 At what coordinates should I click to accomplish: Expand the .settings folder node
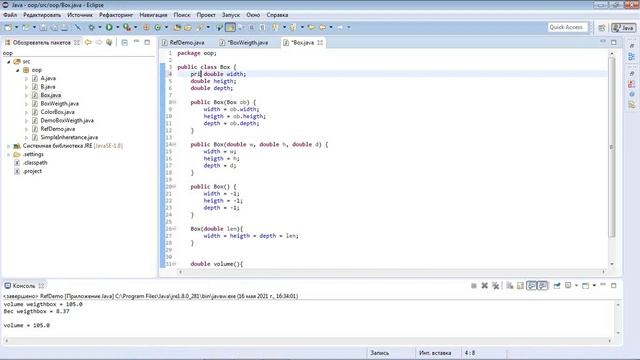pos(9,154)
